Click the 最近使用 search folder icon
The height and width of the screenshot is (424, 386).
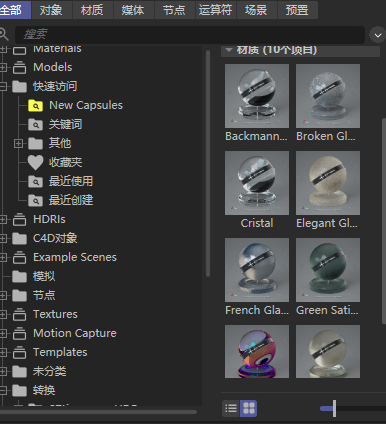[35, 182]
